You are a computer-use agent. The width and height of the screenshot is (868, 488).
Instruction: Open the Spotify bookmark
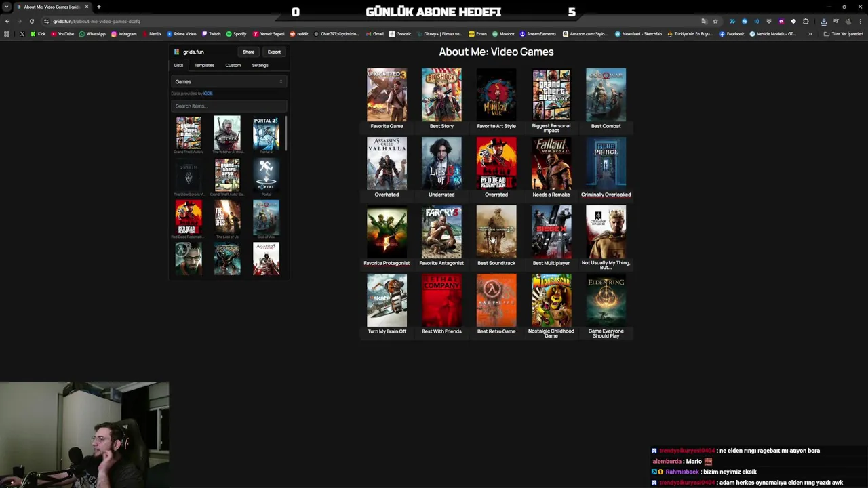click(236, 34)
